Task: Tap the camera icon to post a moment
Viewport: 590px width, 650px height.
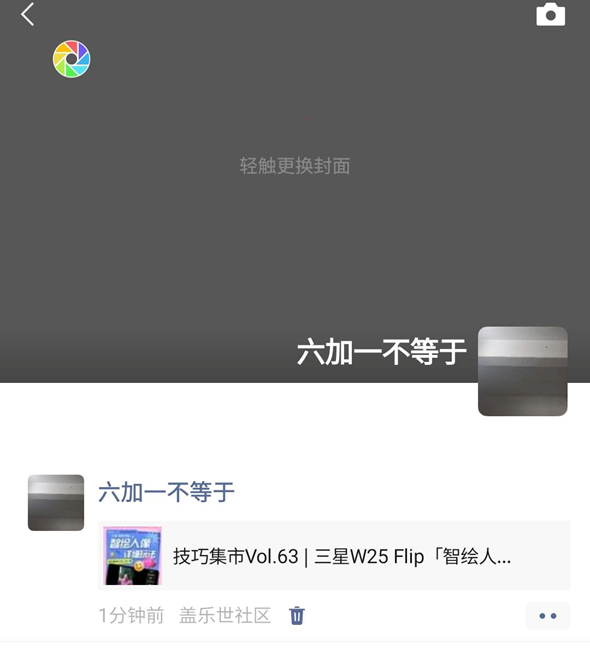Action: pos(550,15)
